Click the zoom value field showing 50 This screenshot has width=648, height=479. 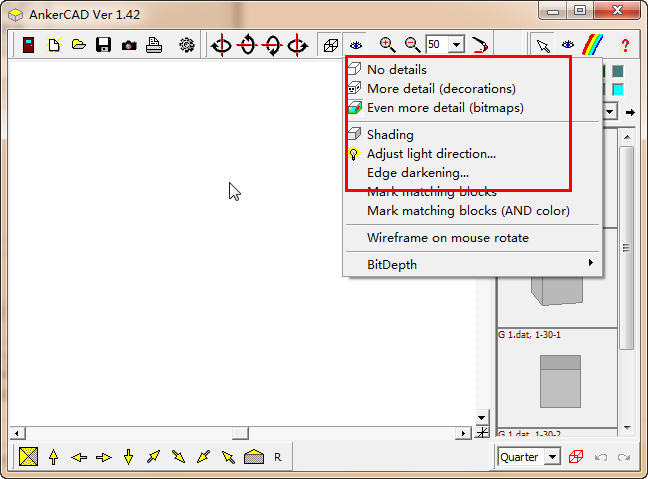pos(437,44)
